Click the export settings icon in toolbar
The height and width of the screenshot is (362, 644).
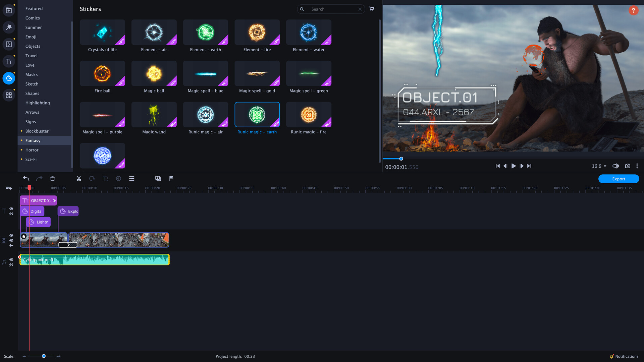tap(157, 178)
